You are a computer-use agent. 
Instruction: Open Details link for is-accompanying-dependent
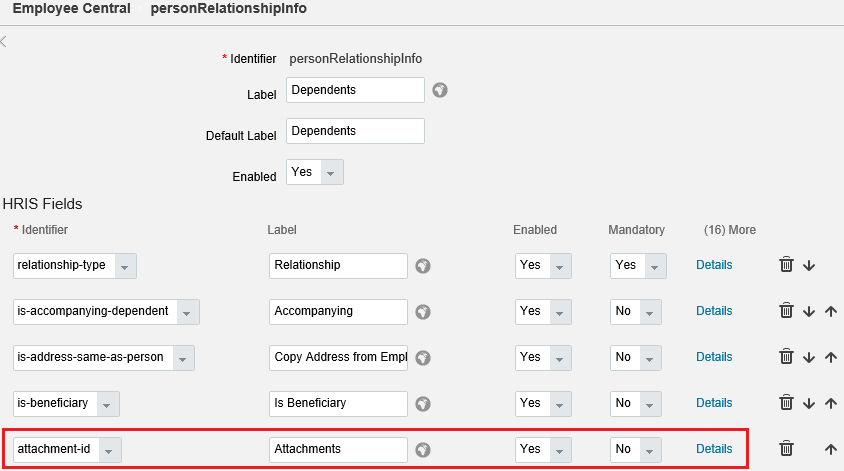click(x=714, y=311)
